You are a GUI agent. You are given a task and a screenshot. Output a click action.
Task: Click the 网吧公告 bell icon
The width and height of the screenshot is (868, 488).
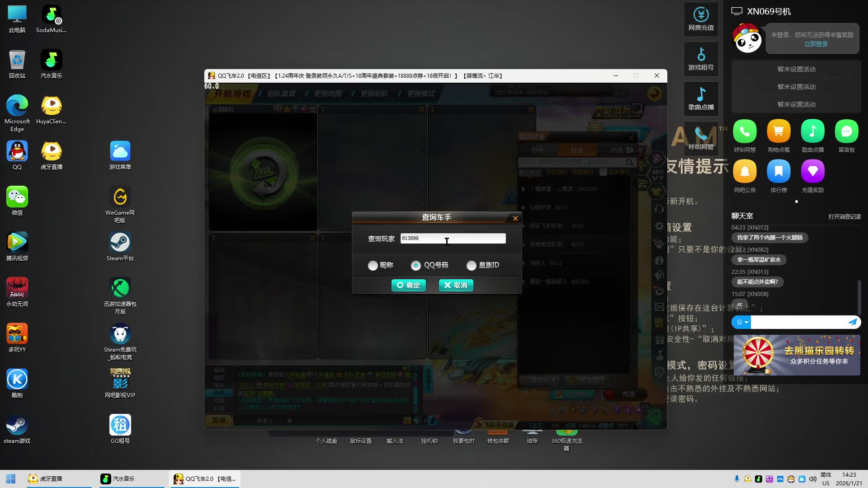pyautogui.click(x=745, y=172)
